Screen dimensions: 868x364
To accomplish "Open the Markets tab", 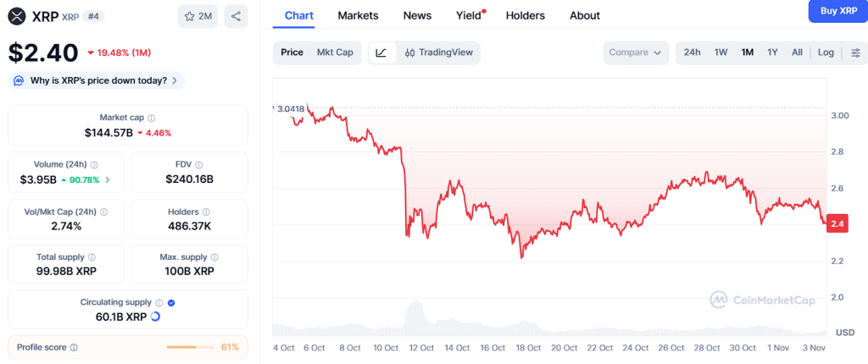I will [358, 15].
